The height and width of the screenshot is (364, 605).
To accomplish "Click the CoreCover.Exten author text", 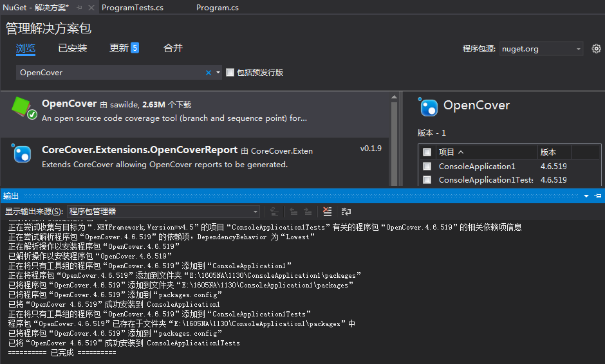I will [282, 150].
